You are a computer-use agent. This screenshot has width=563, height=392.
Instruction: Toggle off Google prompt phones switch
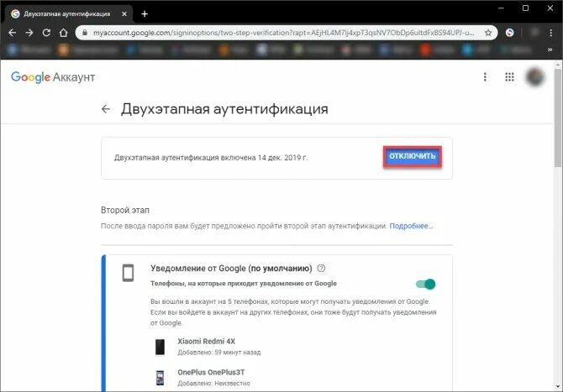coord(426,284)
